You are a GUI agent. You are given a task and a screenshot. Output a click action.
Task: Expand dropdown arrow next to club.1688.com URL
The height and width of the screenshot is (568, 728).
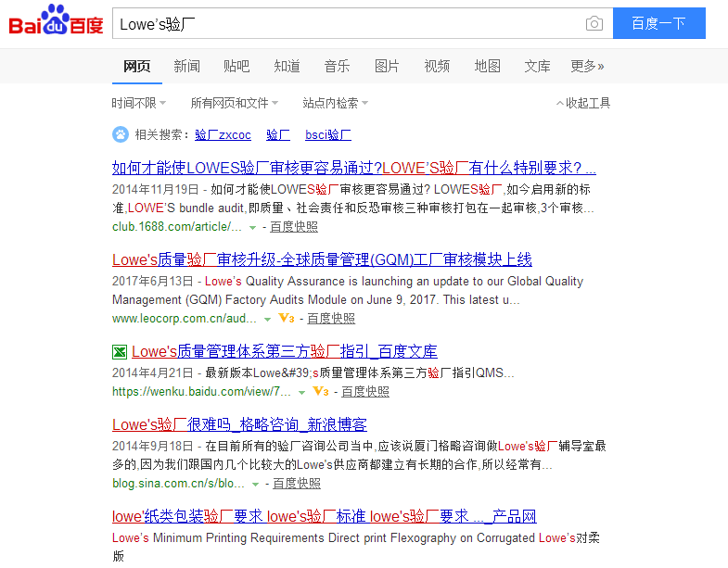(252, 227)
